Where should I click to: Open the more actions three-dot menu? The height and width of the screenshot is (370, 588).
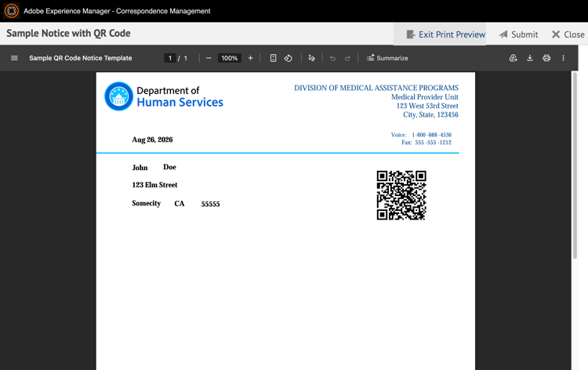[563, 58]
